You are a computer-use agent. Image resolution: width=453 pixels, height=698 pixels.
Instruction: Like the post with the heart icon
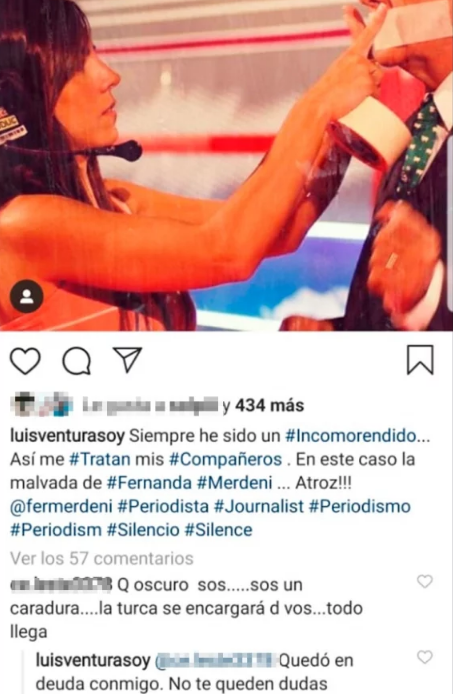click(25, 361)
